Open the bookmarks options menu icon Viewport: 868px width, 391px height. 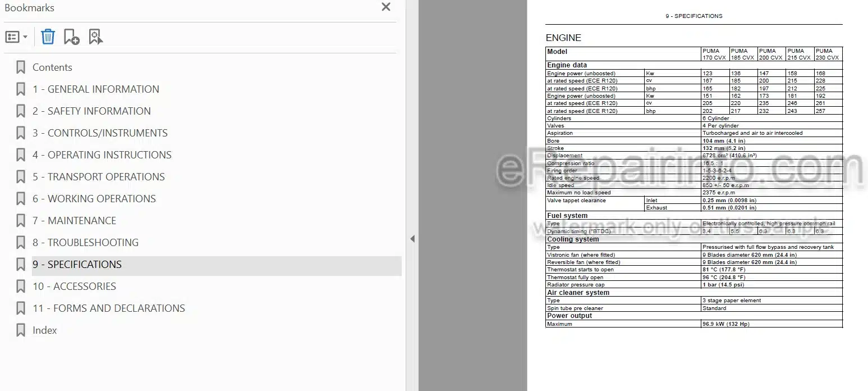[16, 37]
